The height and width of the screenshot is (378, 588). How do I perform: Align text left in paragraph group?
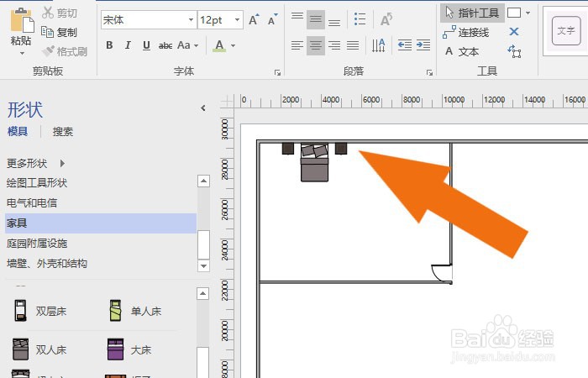coord(297,45)
